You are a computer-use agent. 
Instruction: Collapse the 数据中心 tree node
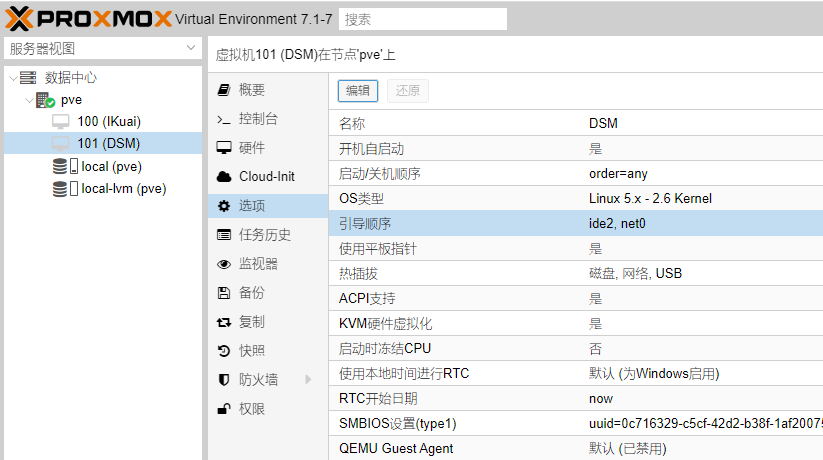click(11, 78)
